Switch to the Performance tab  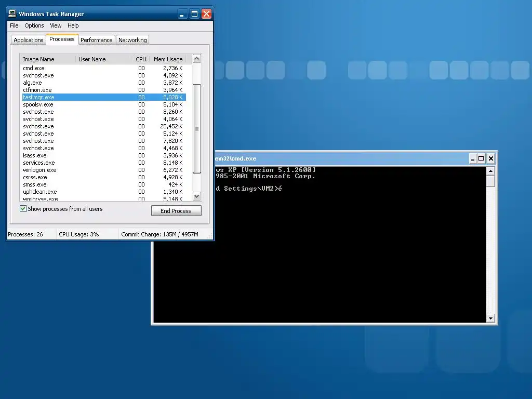click(x=96, y=40)
